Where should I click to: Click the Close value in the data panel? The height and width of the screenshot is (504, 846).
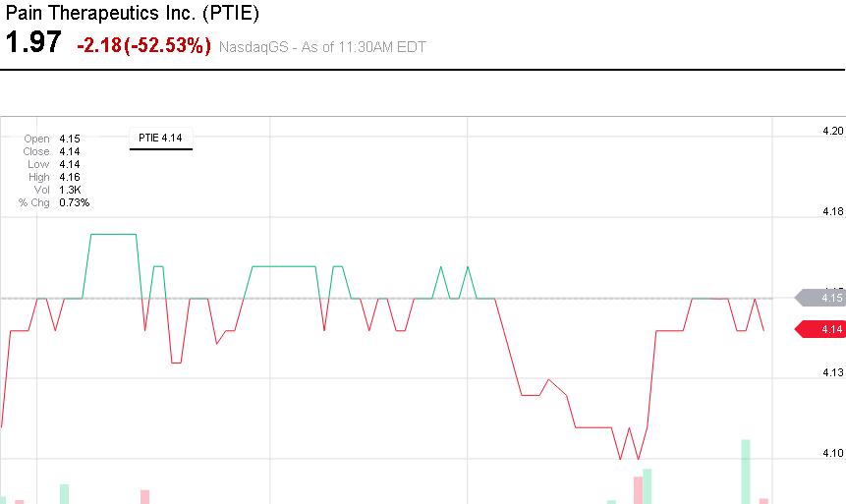point(69,151)
